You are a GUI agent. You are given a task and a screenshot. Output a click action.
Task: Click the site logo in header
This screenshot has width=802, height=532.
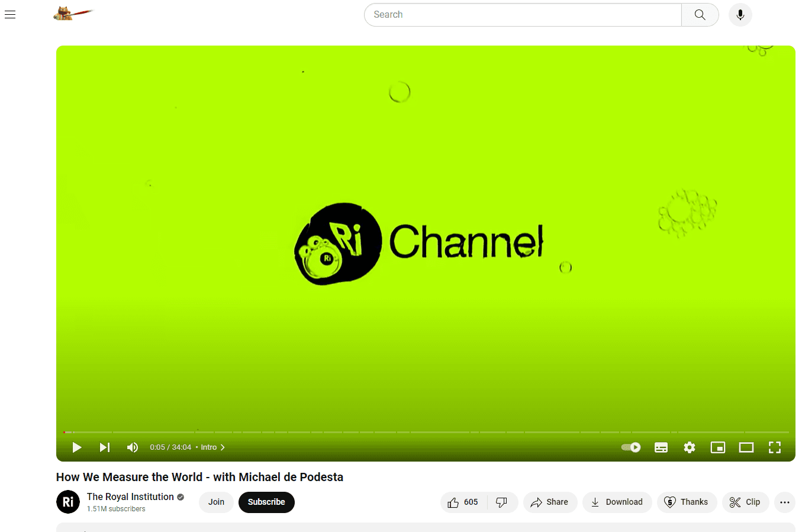73,13
